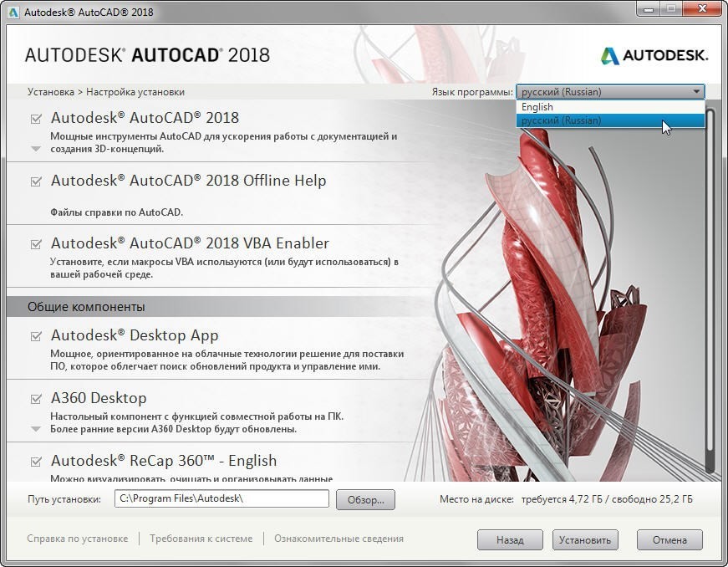Click the Autodesk Desktop App title
Image resolution: width=728 pixels, height=567 pixels.
pos(135,335)
